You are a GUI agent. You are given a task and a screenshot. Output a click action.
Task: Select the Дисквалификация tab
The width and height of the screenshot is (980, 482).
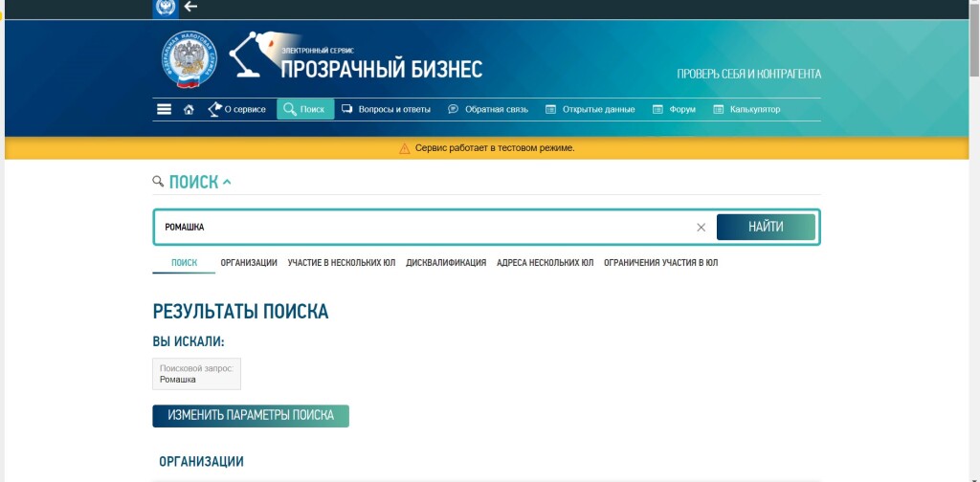click(446, 263)
